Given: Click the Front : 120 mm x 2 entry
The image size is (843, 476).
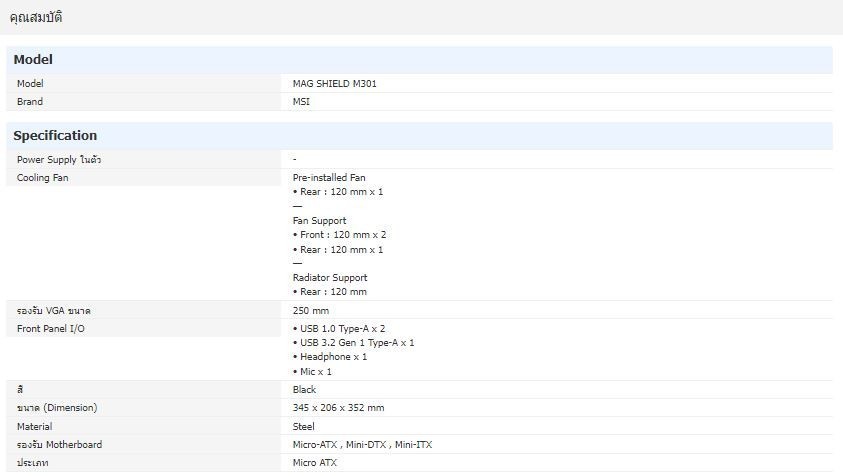Looking at the screenshot, I should [x=339, y=235].
